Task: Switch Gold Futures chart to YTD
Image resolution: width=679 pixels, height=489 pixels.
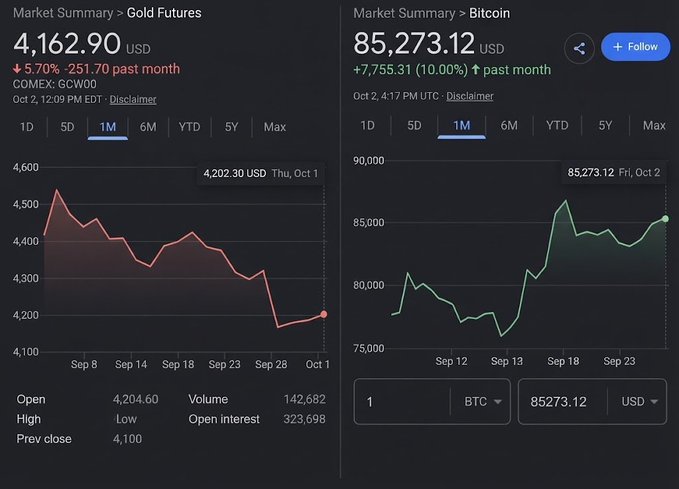Action: tap(190, 127)
